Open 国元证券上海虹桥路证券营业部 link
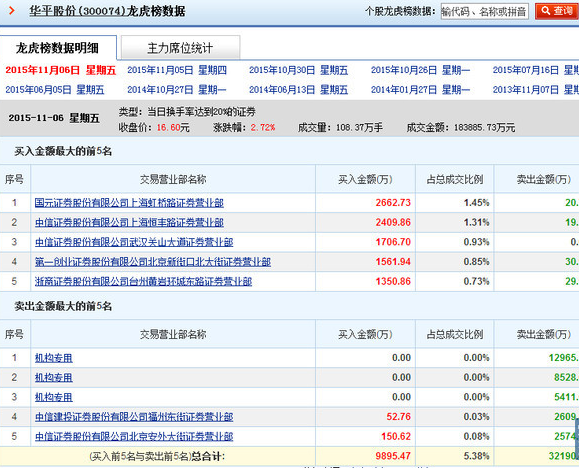The image size is (579, 468). (x=129, y=203)
